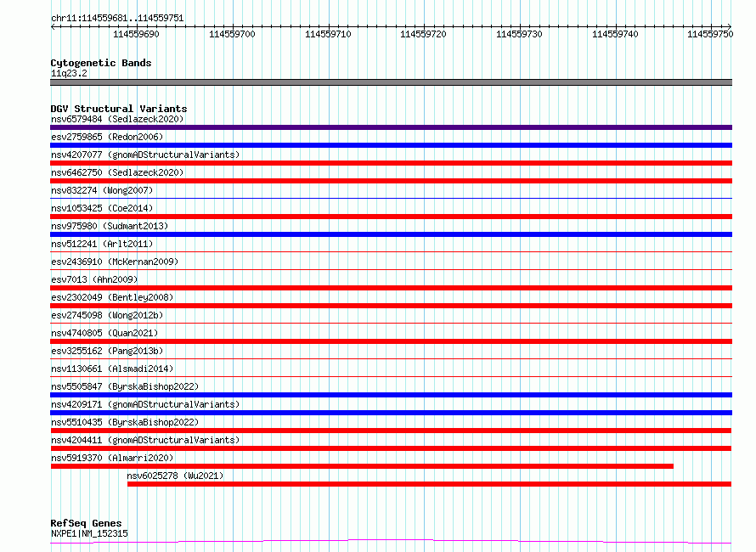Select variant nsv1053425 (Coe2014) label
Image resolution: width=756 pixels, height=552 pixels.
pos(102,208)
